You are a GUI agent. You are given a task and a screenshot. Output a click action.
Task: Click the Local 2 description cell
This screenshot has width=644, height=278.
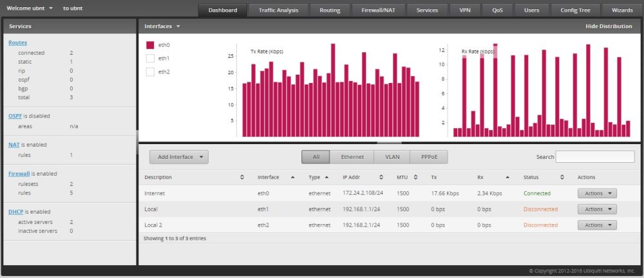[x=153, y=225]
